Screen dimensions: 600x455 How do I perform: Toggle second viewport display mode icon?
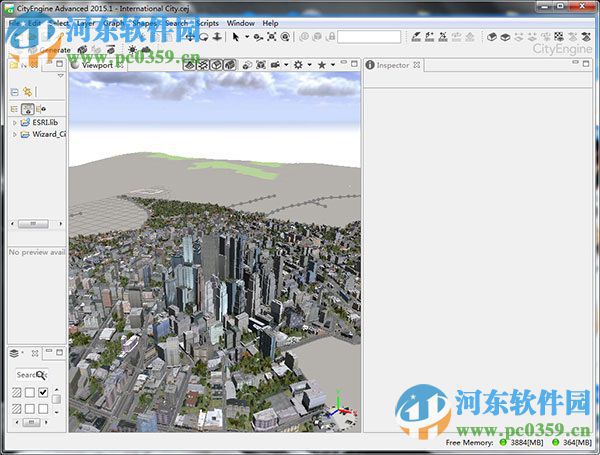coord(203,65)
